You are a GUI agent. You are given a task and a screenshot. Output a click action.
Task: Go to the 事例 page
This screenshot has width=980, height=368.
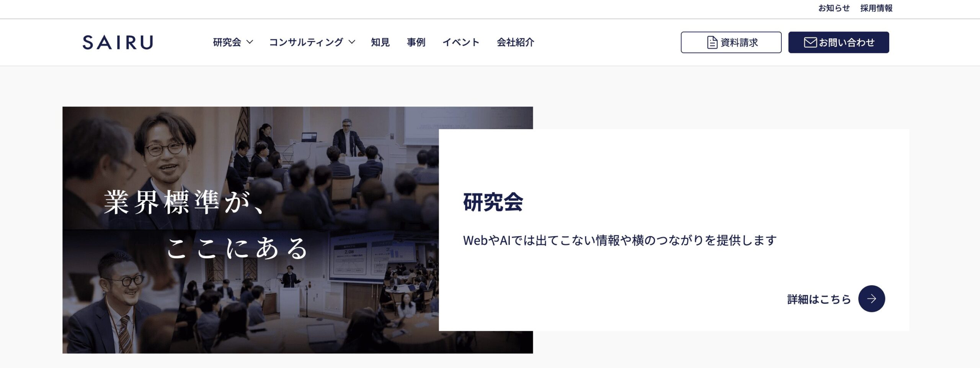416,42
